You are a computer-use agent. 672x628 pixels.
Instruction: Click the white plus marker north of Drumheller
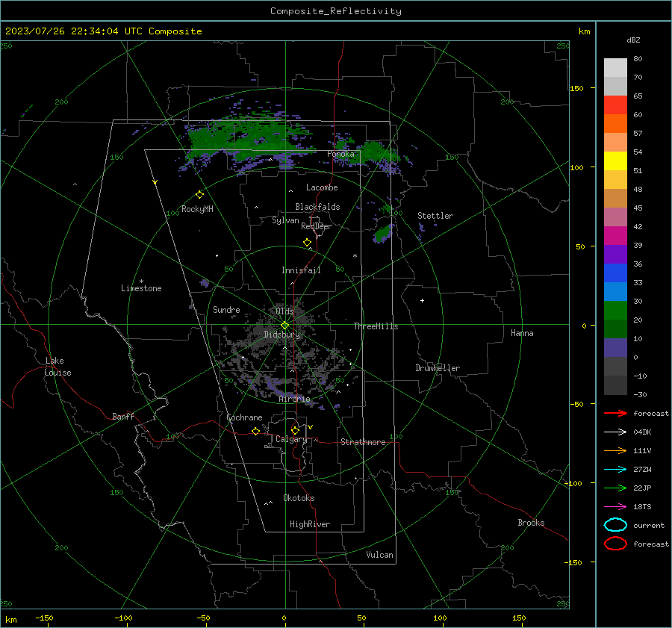[422, 300]
